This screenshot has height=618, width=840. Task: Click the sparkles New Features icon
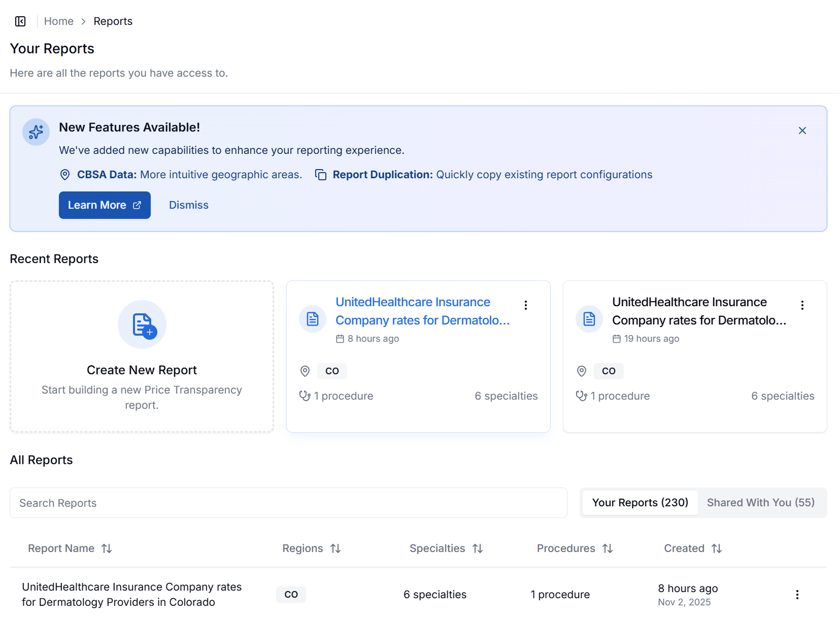click(x=36, y=132)
